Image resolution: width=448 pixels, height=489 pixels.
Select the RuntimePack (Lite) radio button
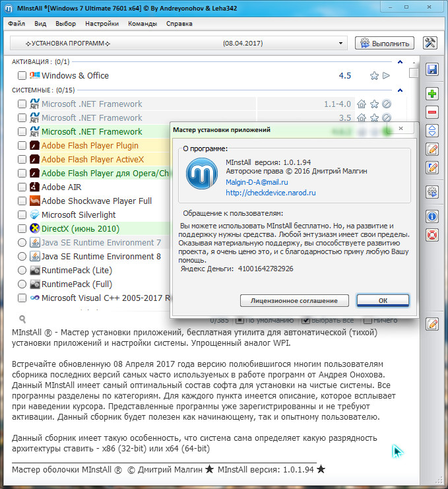(22, 270)
